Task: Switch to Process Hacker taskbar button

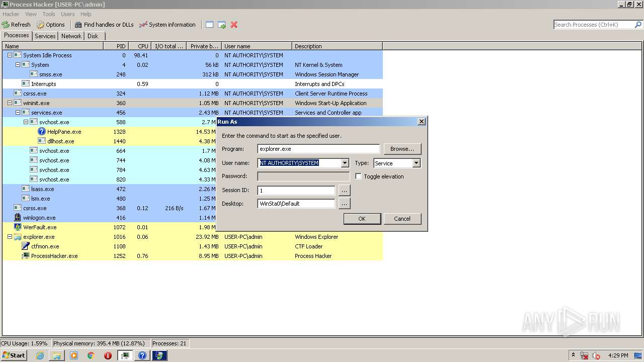Action: tap(125, 355)
